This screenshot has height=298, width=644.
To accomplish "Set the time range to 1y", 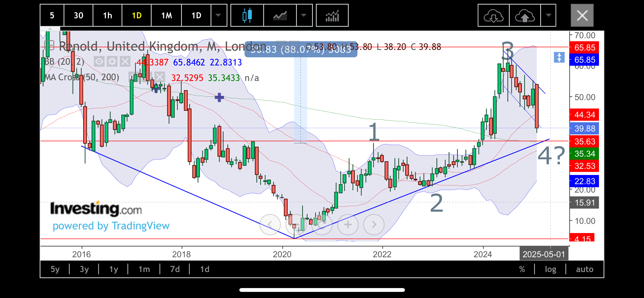I will tap(113, 269).
